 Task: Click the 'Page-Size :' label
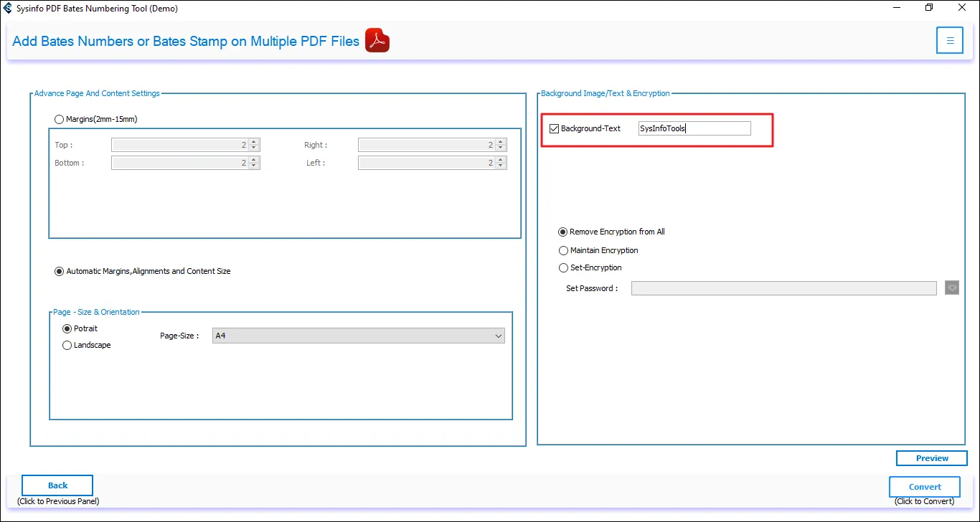179,336
